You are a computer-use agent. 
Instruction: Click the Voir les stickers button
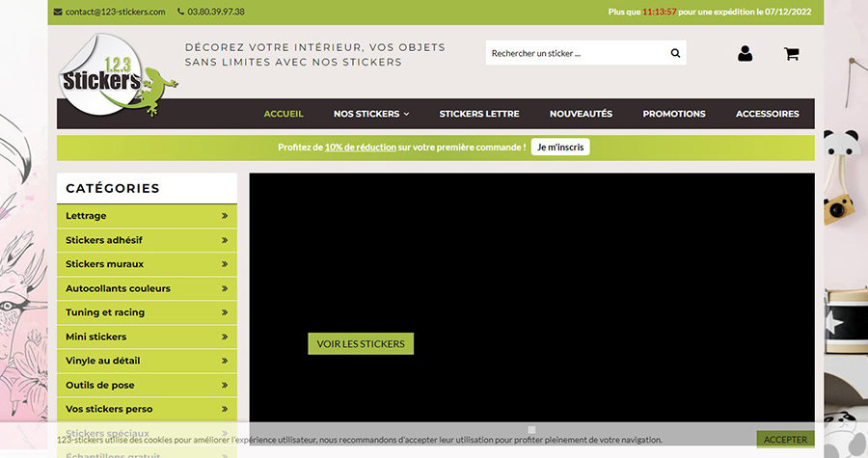(x=361, y=343)
